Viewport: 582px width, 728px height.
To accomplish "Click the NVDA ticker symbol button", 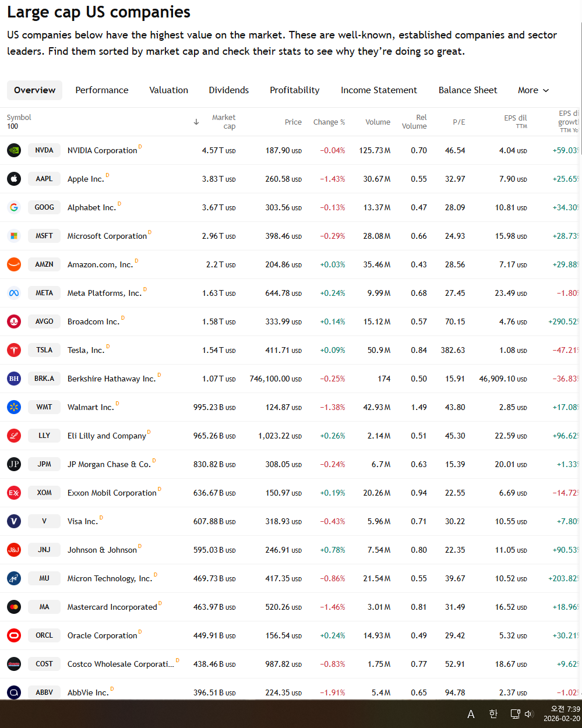I will tap(44, 150).
